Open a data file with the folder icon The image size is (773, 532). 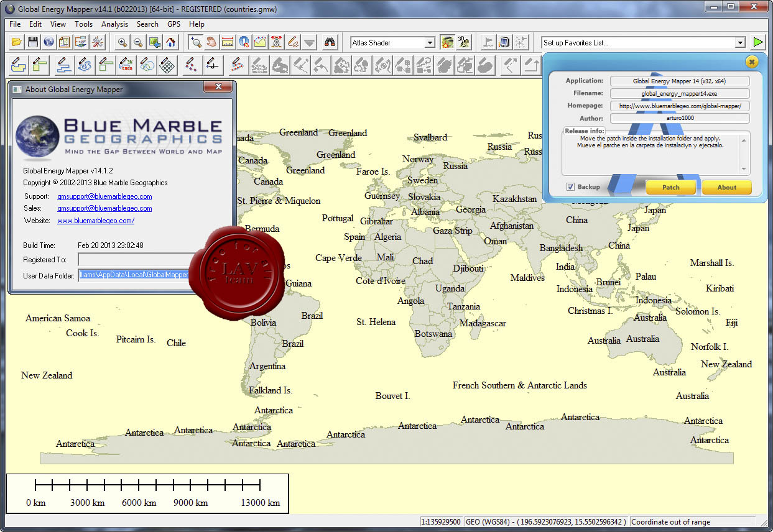point(17,42)
